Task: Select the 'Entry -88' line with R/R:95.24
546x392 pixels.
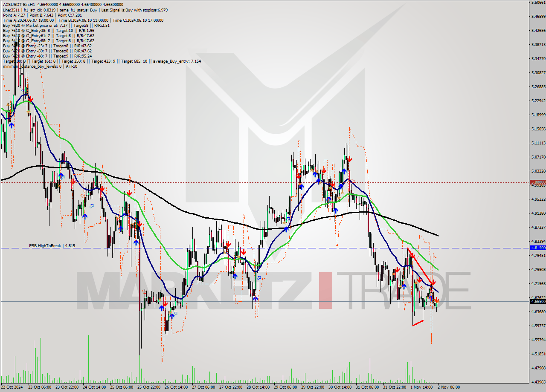Action: [47, 56]
